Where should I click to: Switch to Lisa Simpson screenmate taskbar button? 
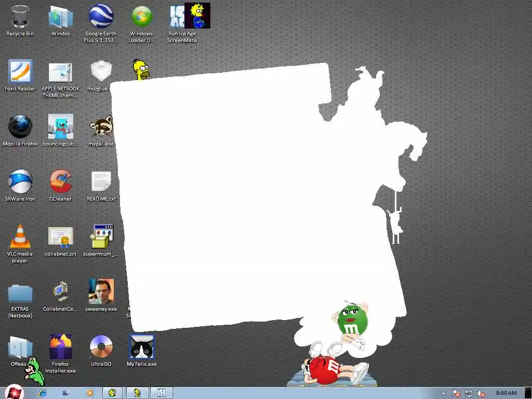112,393
